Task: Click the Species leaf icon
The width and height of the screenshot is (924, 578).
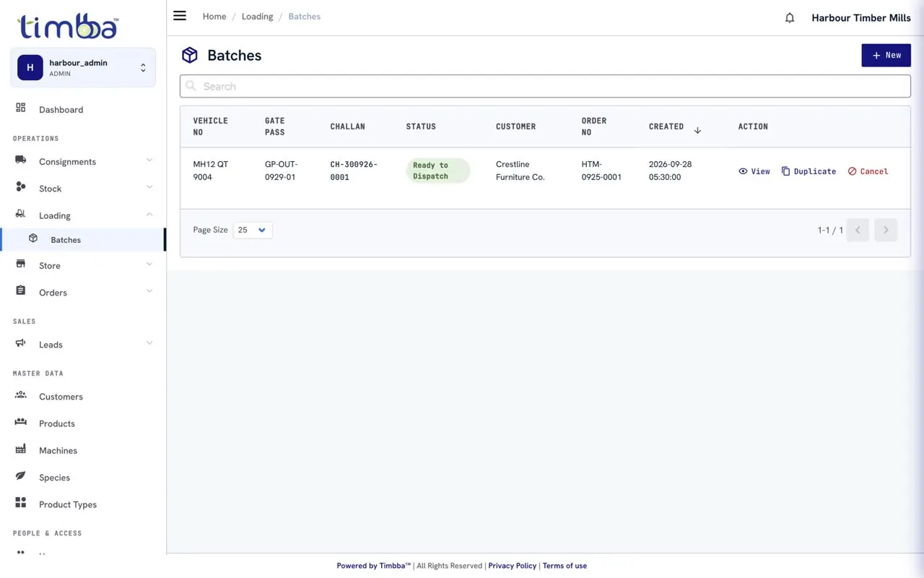Action: pos(21,476)
